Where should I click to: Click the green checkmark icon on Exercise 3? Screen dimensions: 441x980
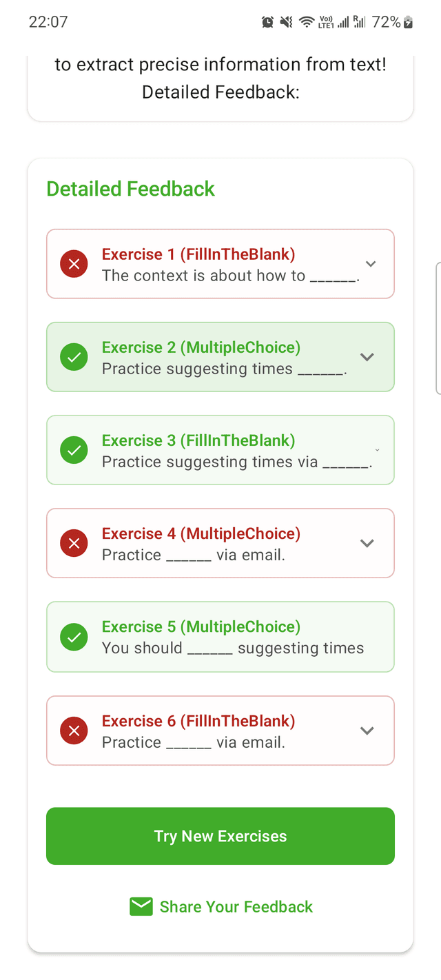[74, 450]
